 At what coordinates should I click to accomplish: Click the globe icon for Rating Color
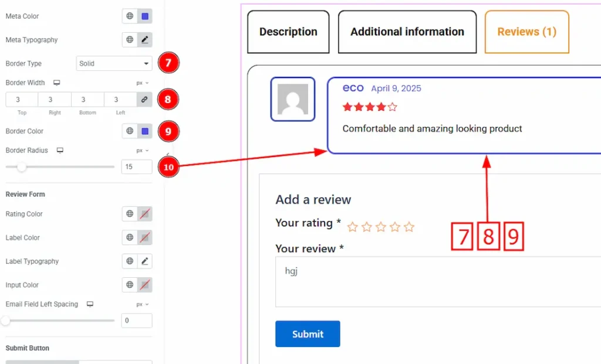tap(130, 214)
